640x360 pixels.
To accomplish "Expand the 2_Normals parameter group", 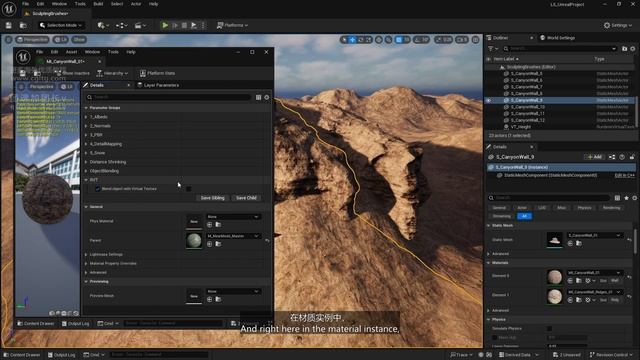I will click(86, 126).
